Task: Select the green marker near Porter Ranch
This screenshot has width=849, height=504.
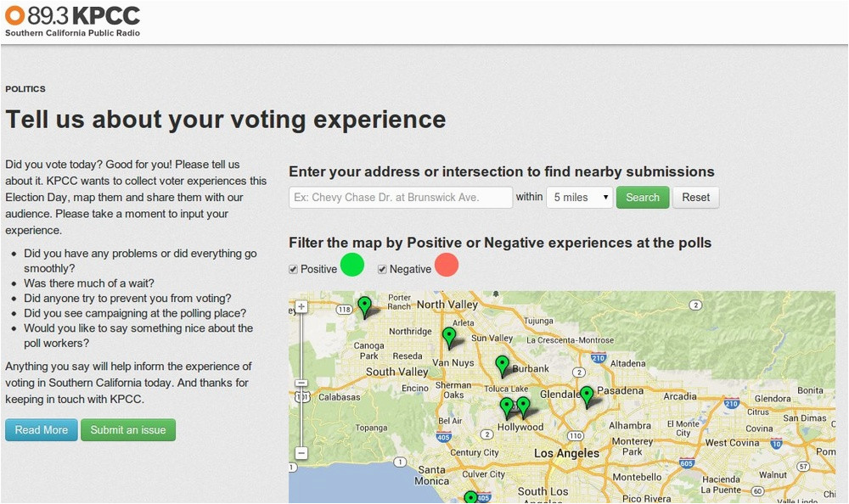Action: 365,306
